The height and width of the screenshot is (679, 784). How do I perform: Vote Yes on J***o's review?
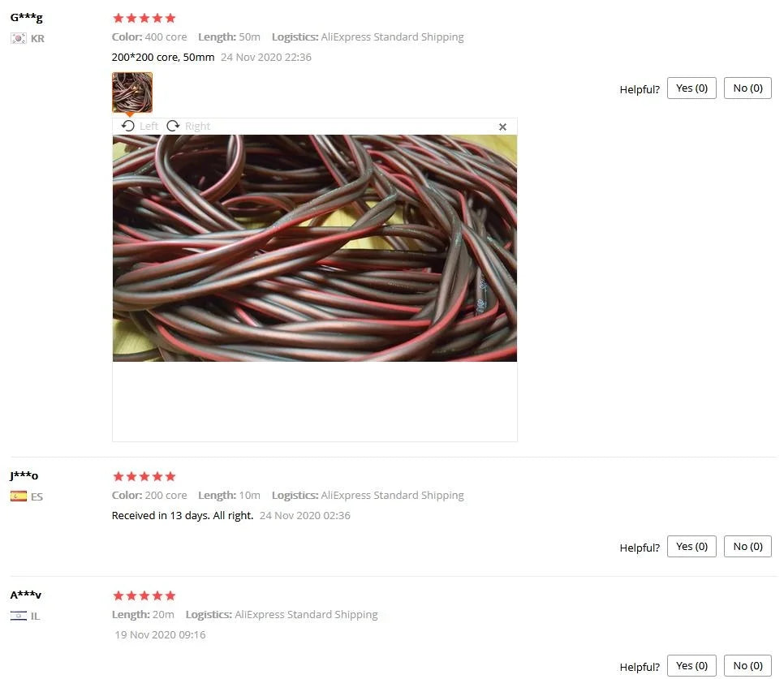(691, 547)
